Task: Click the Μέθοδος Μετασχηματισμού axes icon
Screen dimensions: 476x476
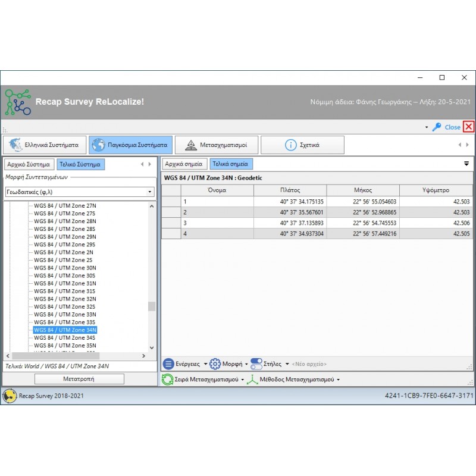Action: [x=252, y=379]
